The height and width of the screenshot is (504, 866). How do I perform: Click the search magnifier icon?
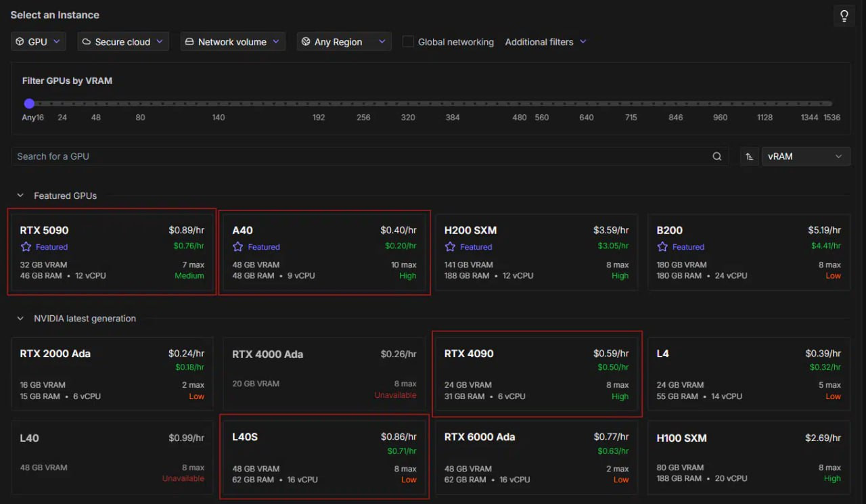717,156
